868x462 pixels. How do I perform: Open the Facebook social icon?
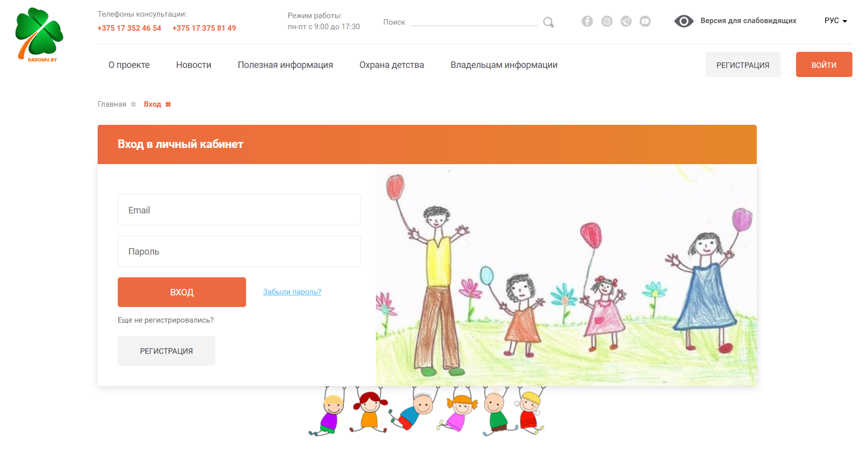tap(587, 21)
